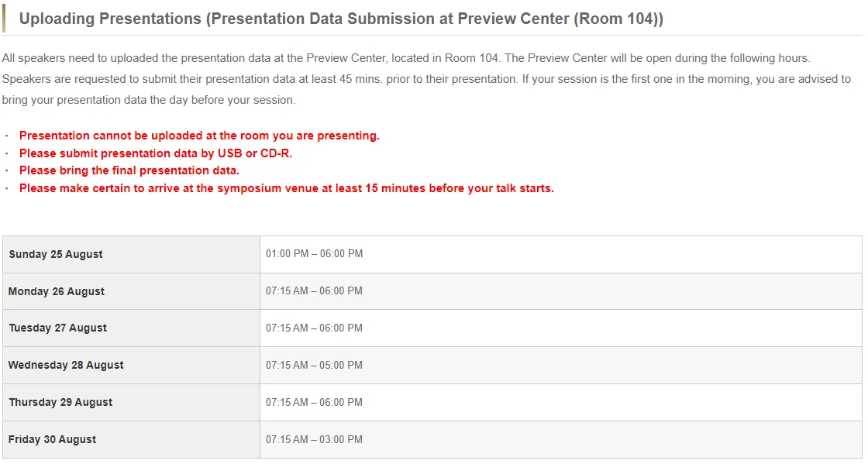Select the "Sunday 25 August" row header
This screenshot has height=464, width=868.
[56, 254]
